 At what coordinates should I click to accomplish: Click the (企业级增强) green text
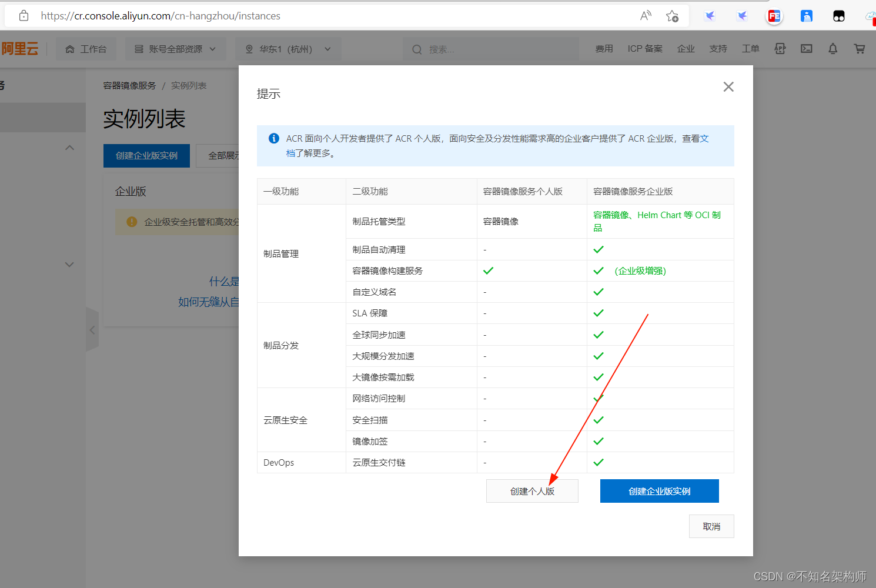click(x=640, y=271)
